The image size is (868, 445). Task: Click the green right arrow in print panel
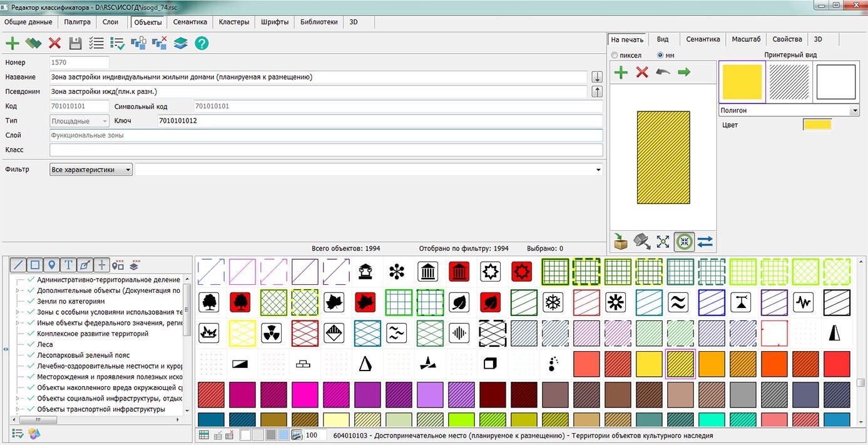684,73
